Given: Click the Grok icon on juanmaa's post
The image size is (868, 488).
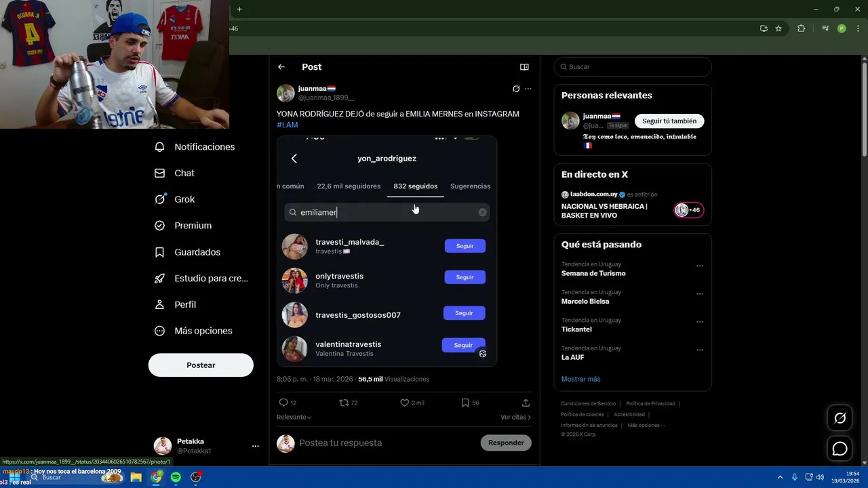Looking at the screenshot, I should coord(516,89).
